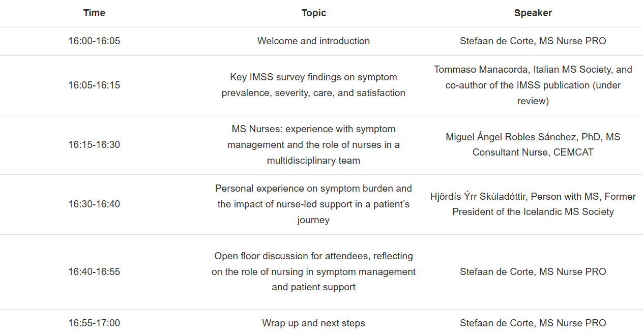This screenshot has height=336, width=644.
Task: Click the 16:30-16:40 time slot
Action: coord(94,204)
